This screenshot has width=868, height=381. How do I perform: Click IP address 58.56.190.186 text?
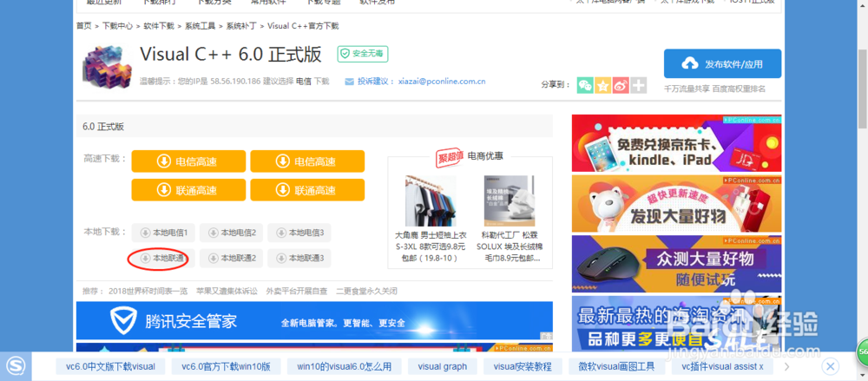click(x=235, y=82)
